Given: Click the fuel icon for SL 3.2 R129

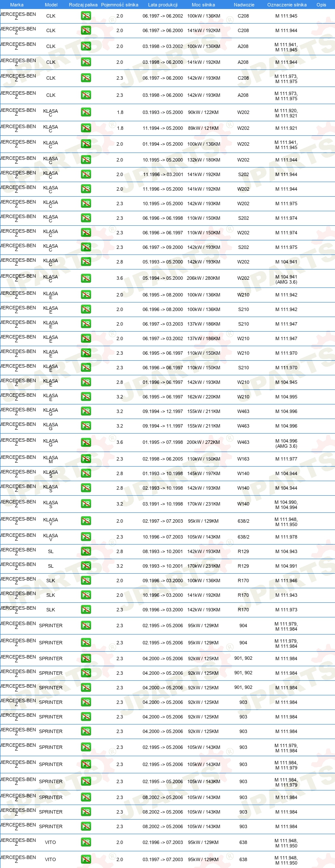Looking at the screenshot, I should tap(86, 566).
